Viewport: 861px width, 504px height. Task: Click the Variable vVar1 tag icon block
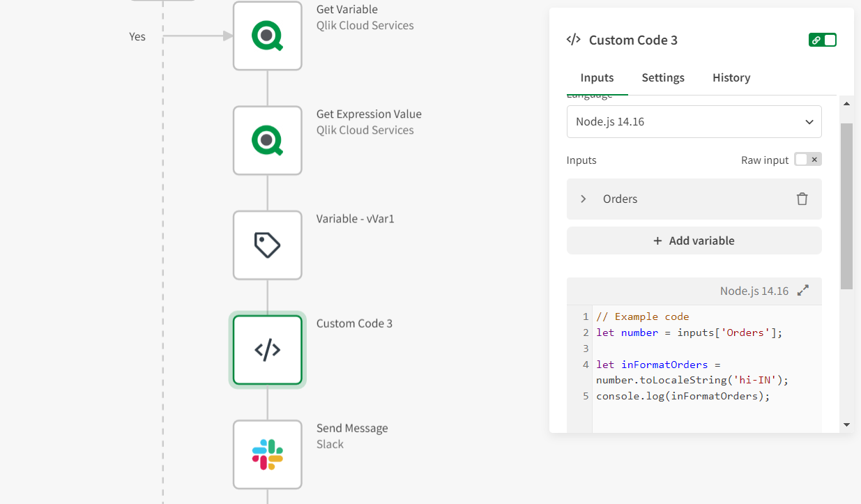click(x=267, y=245)
